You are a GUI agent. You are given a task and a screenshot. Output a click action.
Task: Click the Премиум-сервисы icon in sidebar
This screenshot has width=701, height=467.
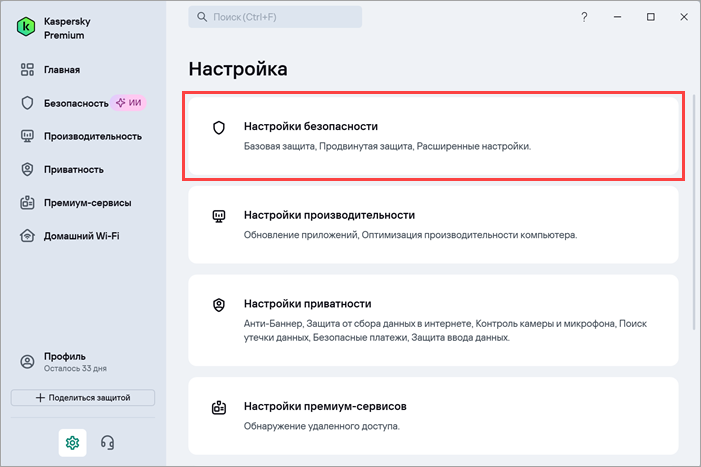point(27,202)
